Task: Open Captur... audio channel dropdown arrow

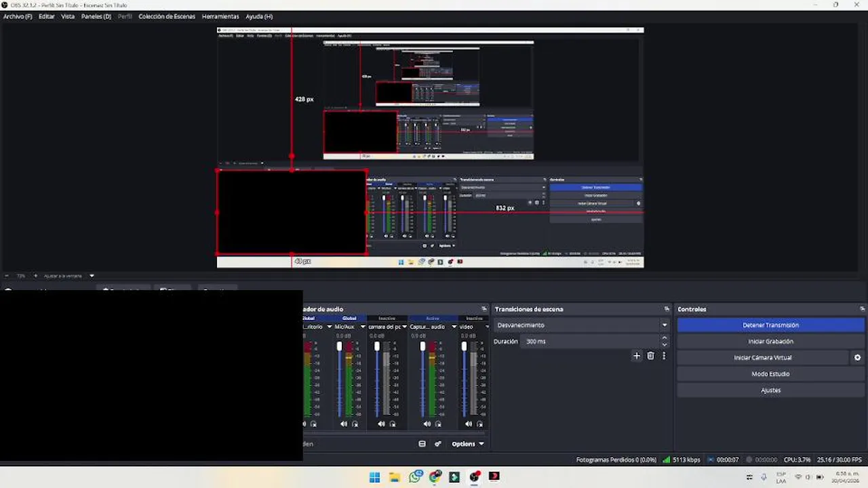Action: tap(454, 327)
